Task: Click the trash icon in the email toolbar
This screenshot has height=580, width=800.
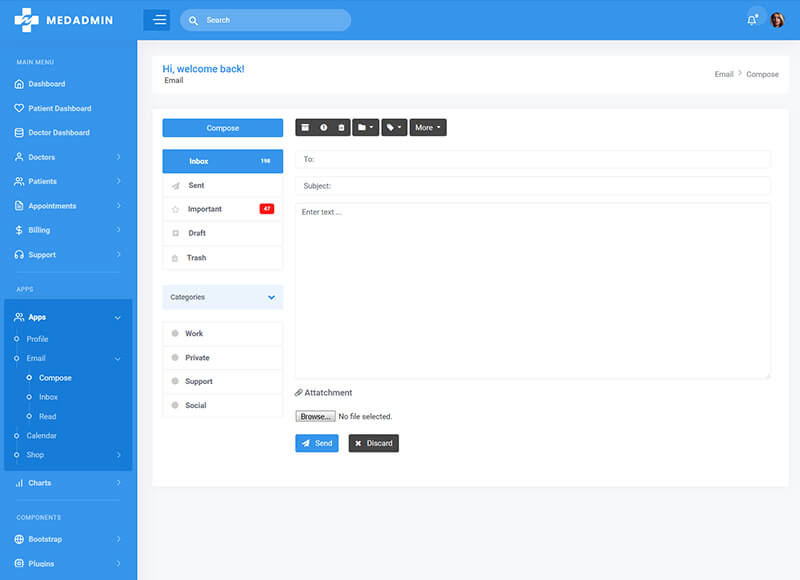Action: [341, 128]
